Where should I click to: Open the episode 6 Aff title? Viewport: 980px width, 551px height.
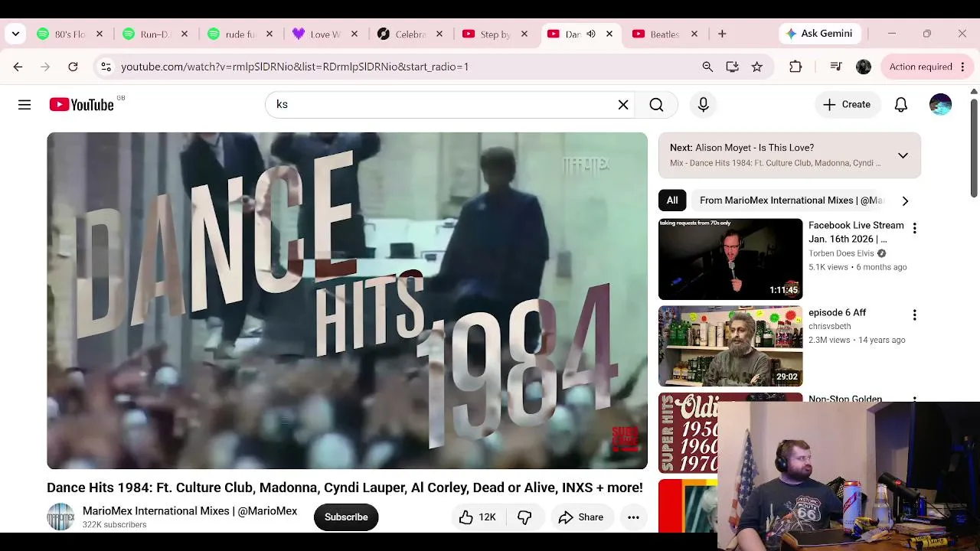pos(837,312)
